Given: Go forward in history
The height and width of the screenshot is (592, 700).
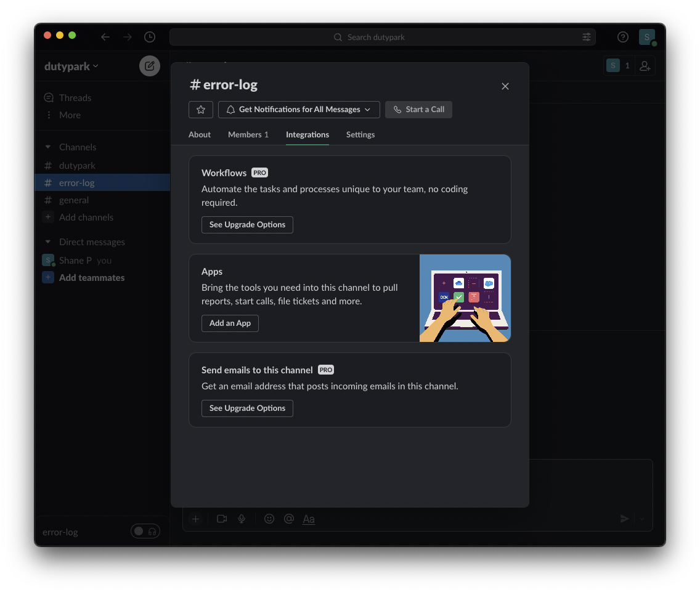Looking at the screenshot, I should (x=128, y=37).
